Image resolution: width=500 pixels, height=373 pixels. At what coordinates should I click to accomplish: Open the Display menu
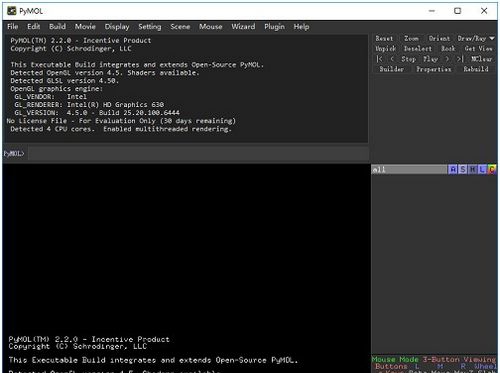click(x=117, y=27)
